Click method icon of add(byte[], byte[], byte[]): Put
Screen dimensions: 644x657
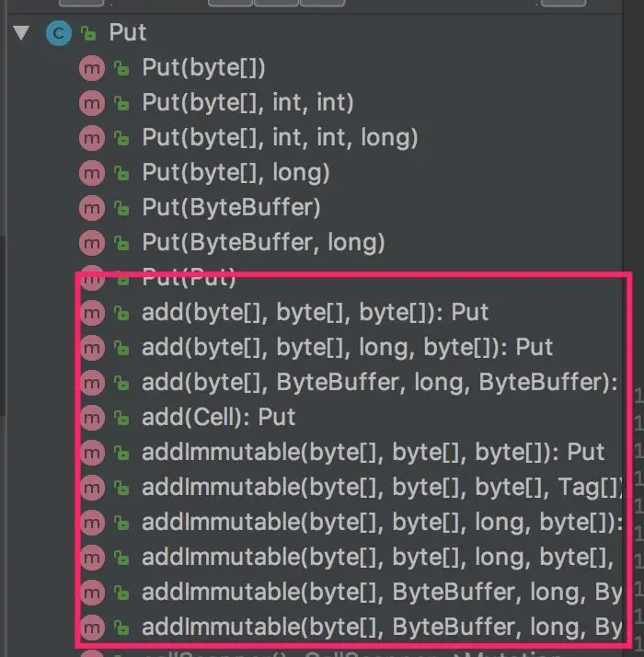92,313
